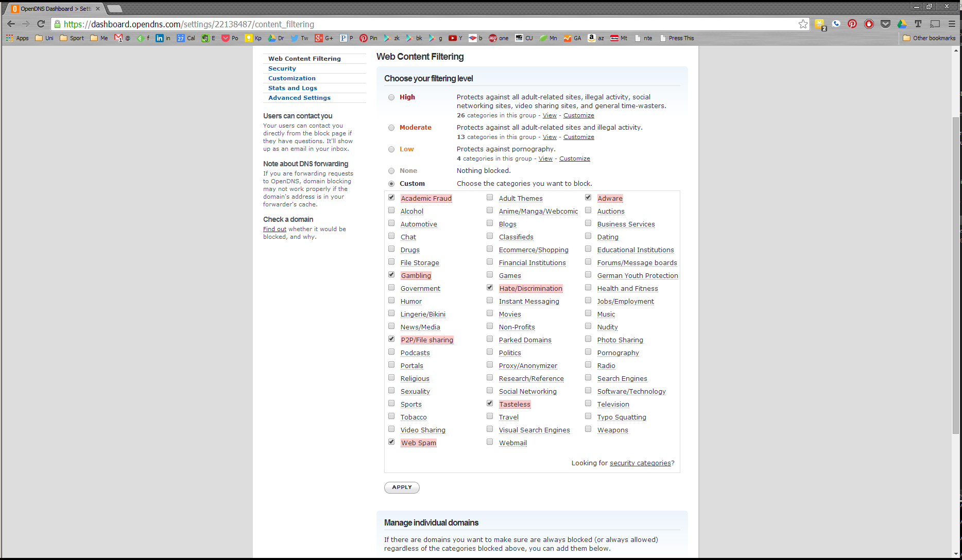
Task: Open the Twitter bookmark labeled Tw
Action: pyautogui.click(x=299, y=38)
